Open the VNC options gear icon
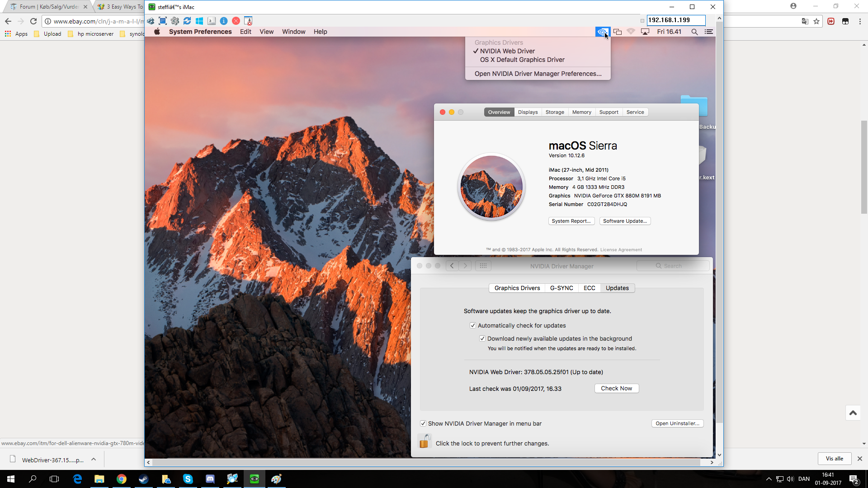 point(175,21)
